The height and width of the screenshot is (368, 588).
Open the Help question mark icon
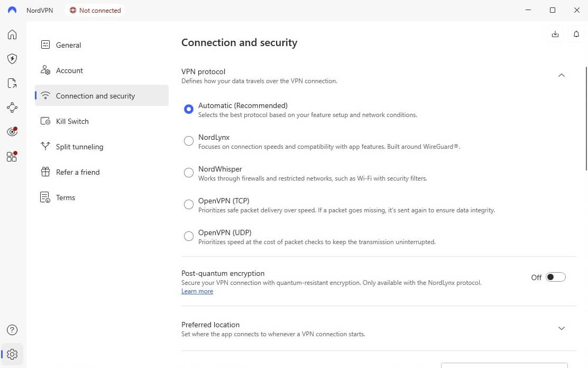[x=12, y=330]
